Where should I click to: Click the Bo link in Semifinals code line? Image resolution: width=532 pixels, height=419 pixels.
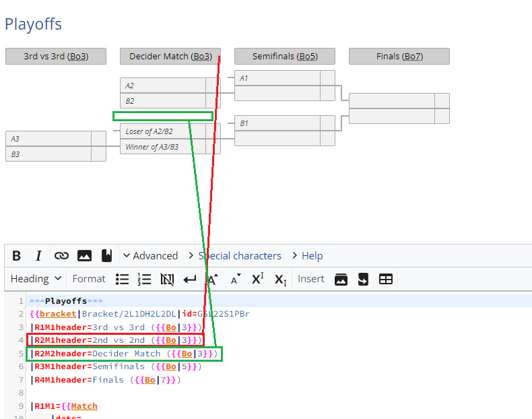coord(170,366)
